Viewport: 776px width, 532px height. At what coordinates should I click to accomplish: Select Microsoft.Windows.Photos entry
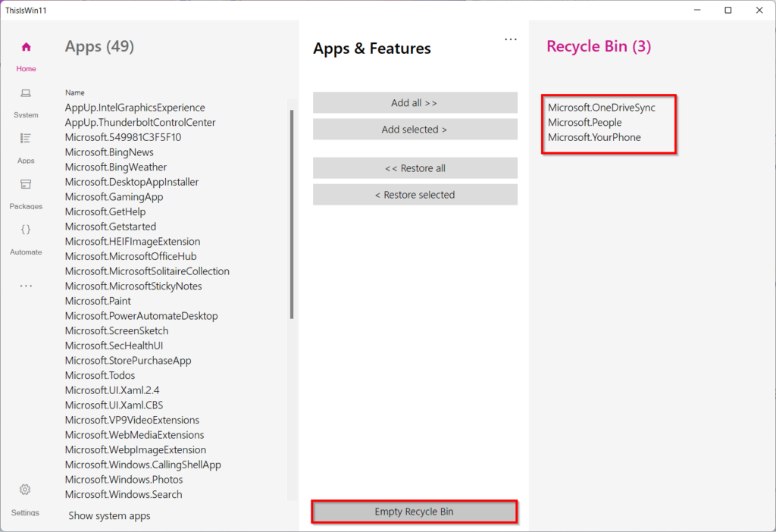pos(124,479)
